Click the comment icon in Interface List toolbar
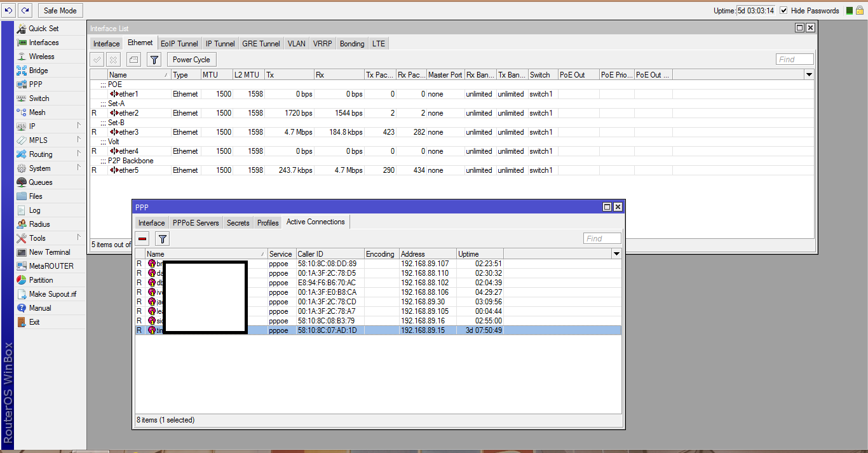 coord(133,60)
